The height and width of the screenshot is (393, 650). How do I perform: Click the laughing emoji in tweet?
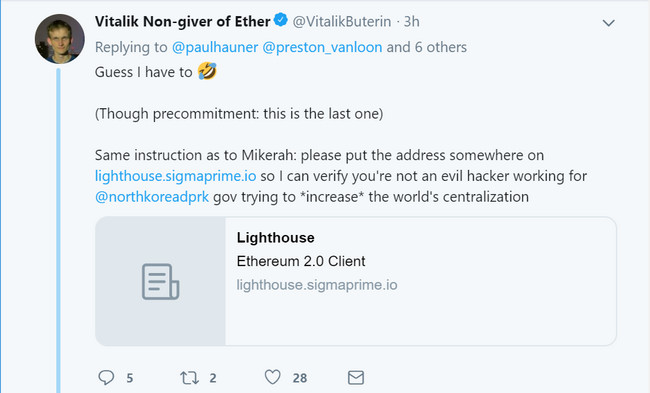pos(207,71)
